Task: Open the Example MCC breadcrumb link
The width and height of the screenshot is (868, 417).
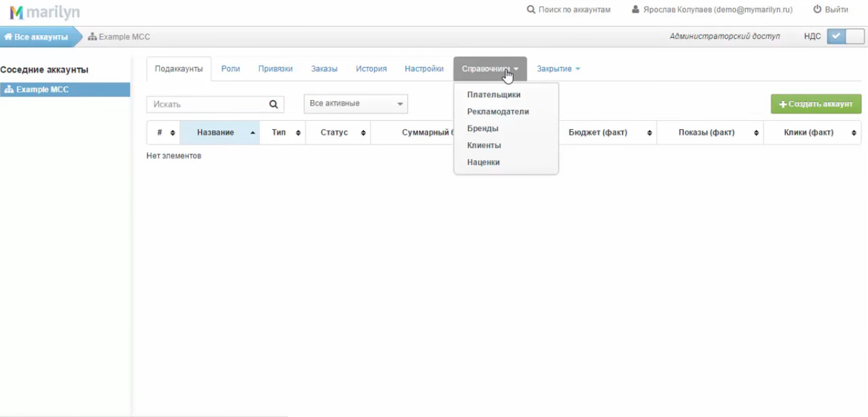Action: click(x=119, y=37)
